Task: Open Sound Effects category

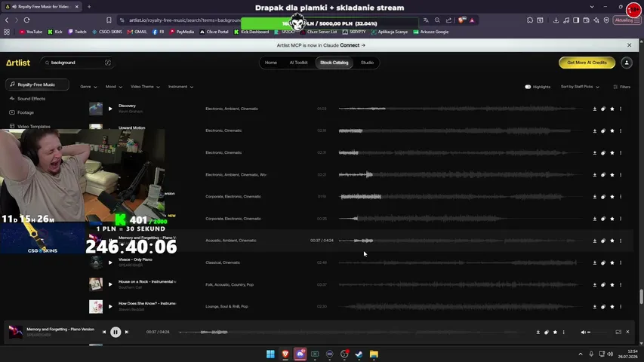Action: (27, 99)
